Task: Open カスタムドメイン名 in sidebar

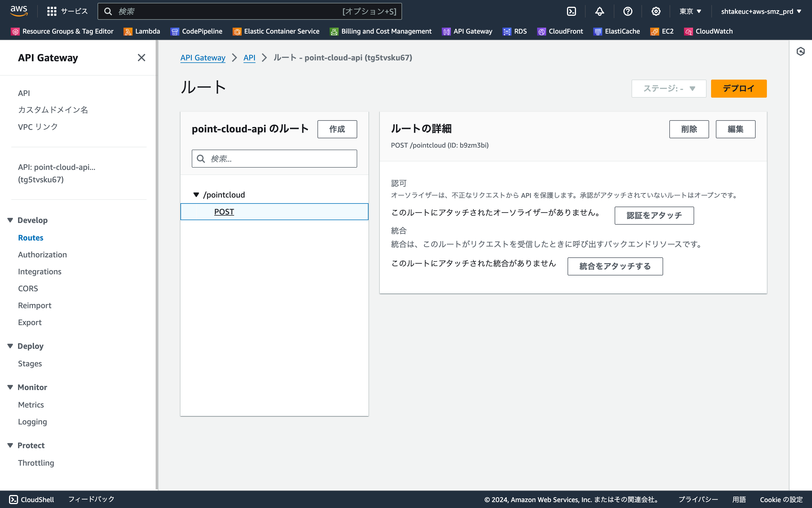Action: 53,110
